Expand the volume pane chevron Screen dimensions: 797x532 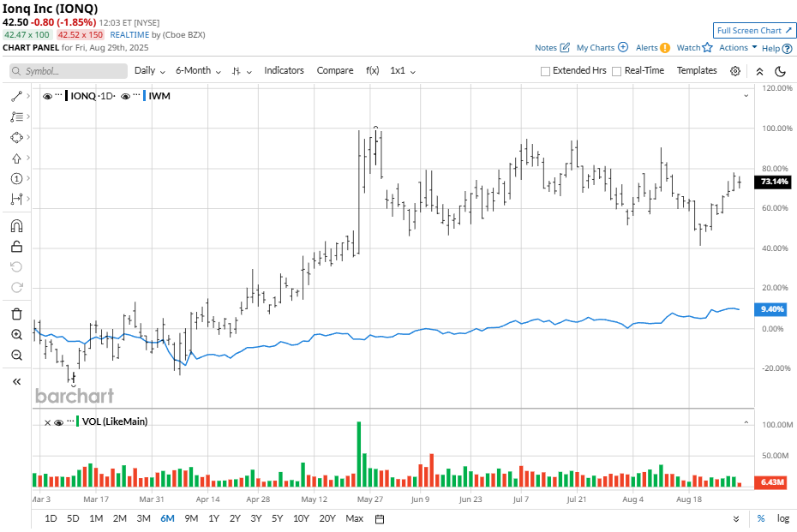[x=746, y=422]
